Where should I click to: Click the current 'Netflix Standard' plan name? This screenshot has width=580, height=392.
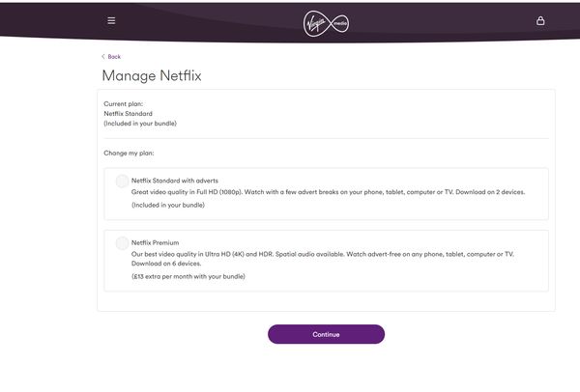coord(129,113)
